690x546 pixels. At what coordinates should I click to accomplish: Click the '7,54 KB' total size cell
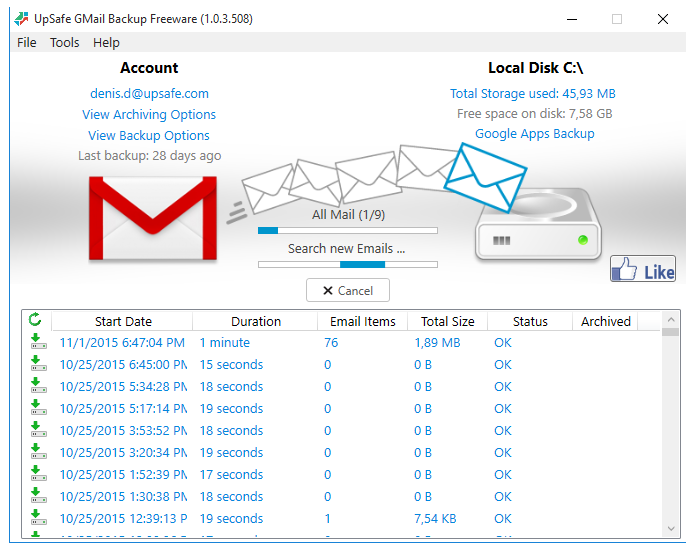pyautogui.click(x=435, y=518)
